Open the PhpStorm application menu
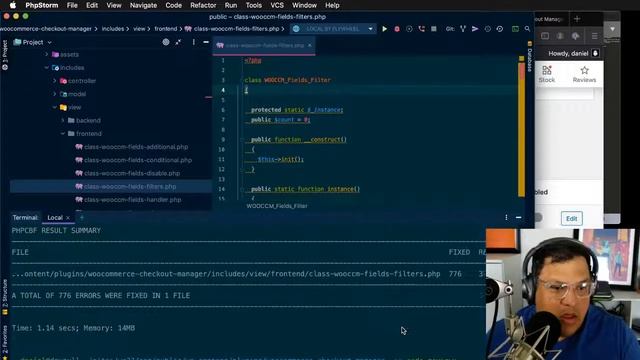The height and width of the screenshot is (360, 640). coord(42,5)
